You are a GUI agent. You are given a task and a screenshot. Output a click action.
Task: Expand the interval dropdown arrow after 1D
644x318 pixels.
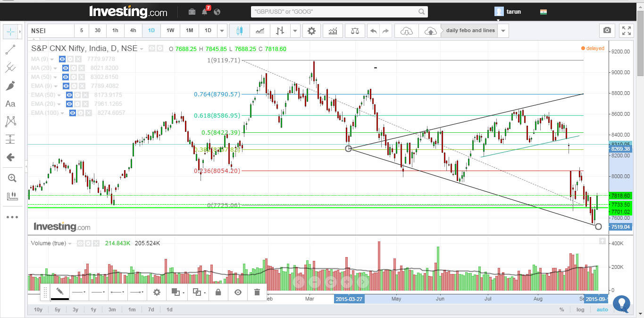[x=222, y=31]
